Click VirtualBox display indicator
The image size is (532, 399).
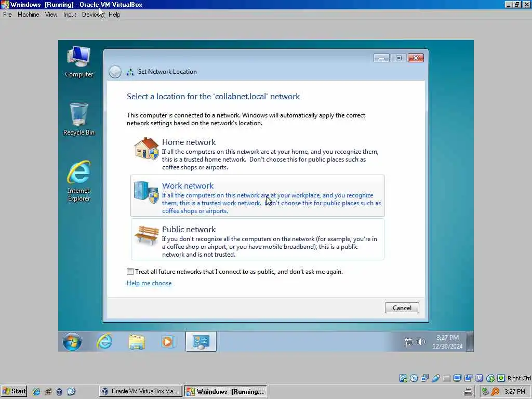[457, 378]
